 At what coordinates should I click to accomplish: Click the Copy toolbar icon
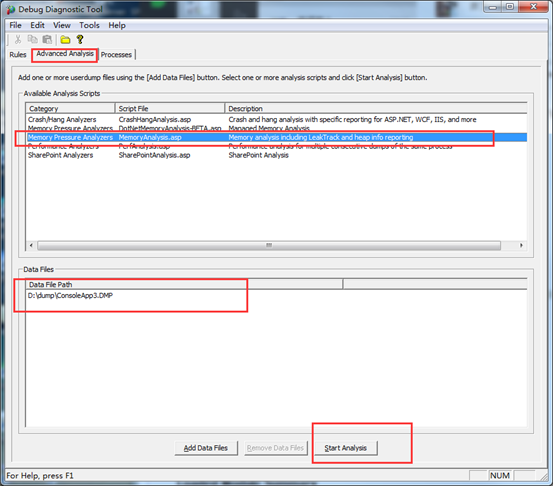pos(32,40)
